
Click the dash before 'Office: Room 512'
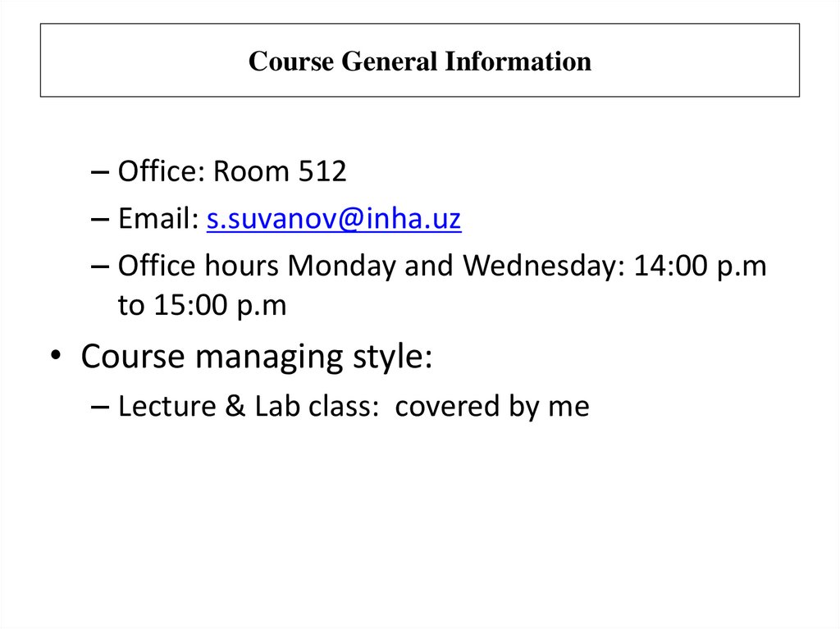[x=100, y=173]
